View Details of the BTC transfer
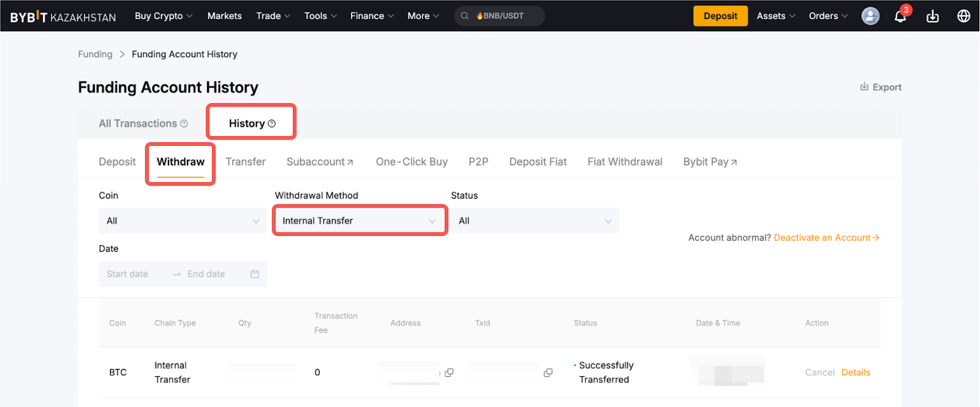Image resolution: width=980 pixels, height=407 pixels. click(x=855, y=373)
